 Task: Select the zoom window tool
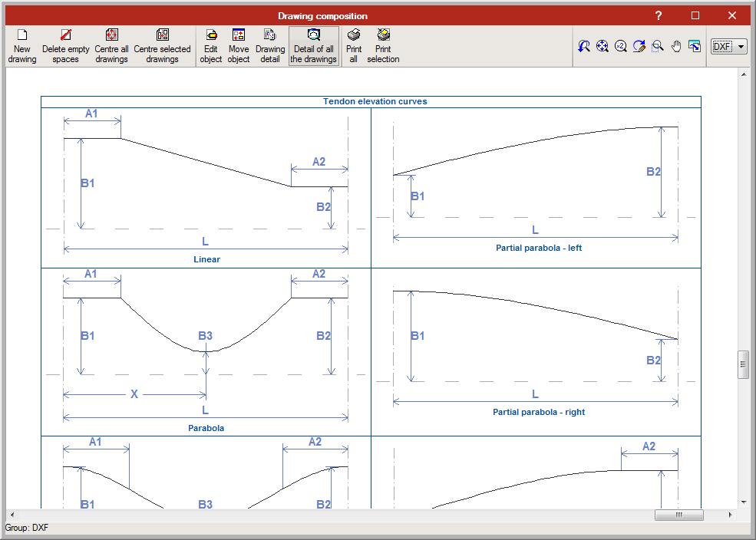click(x=658, y=47)
